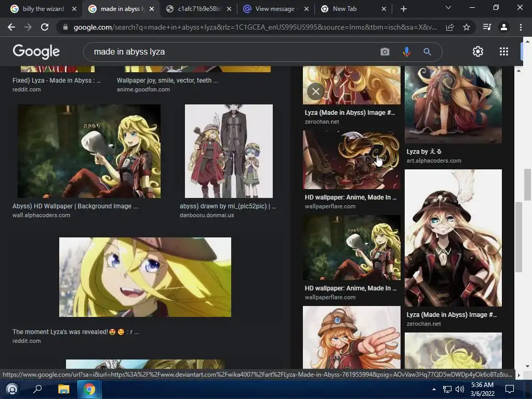Viewport: 532px width, 399px height.
Task: Open notification center icon
Action: pyautogui.click(x=510, y=389)
